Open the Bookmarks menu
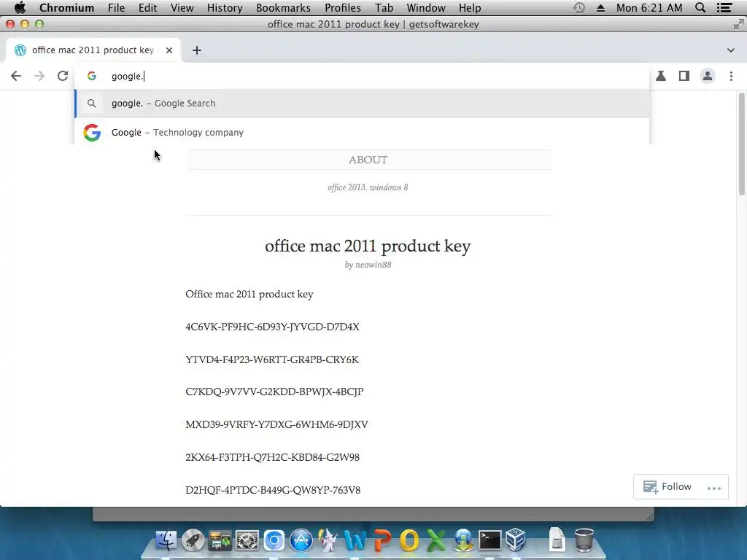Image resolution: width=747 pixels, height=560 pixels. click(284, 7)
